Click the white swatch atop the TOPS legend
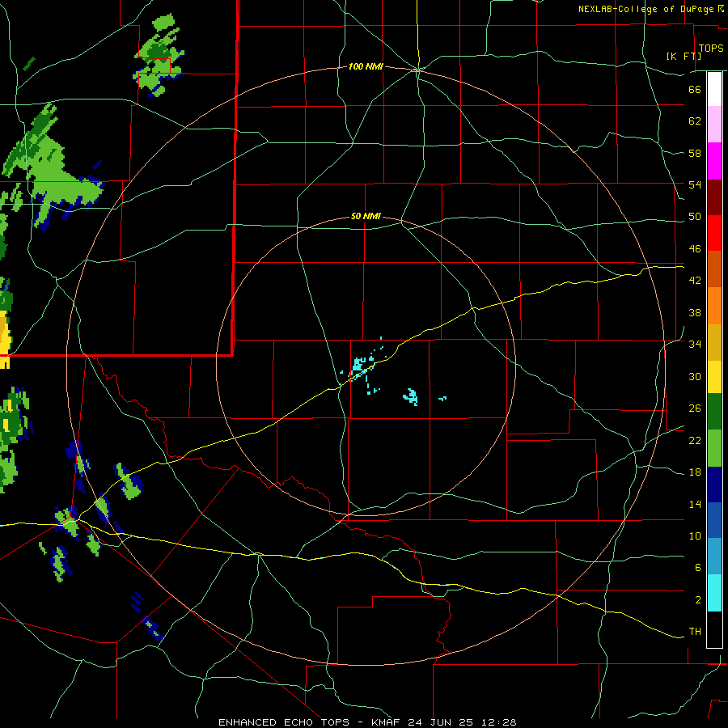Screen dimensions: 728x728 (x=714, y=89)
